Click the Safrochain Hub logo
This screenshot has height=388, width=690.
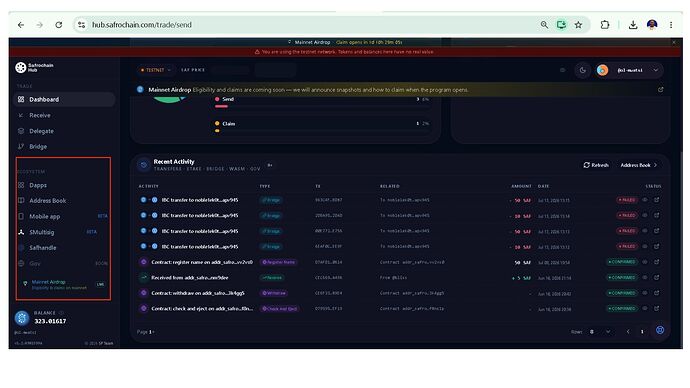click(x=34, y=67)
